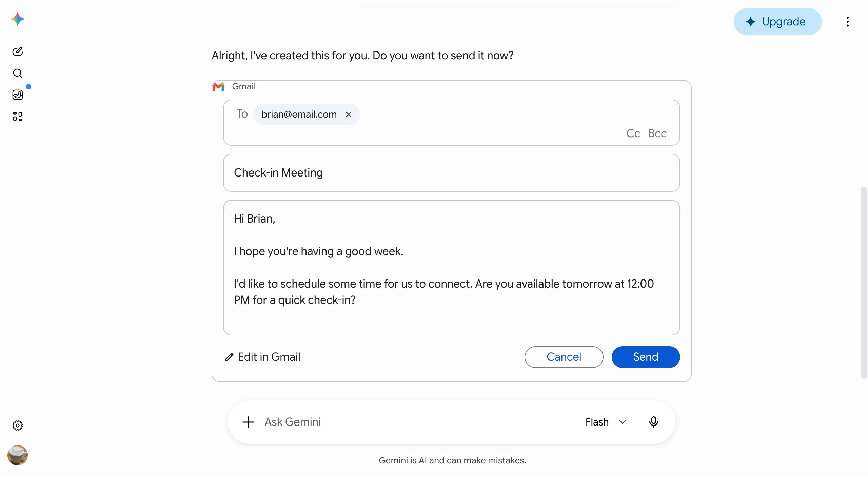Start a new chat with the pencil icon
The image size is (868, 477).
18,51
